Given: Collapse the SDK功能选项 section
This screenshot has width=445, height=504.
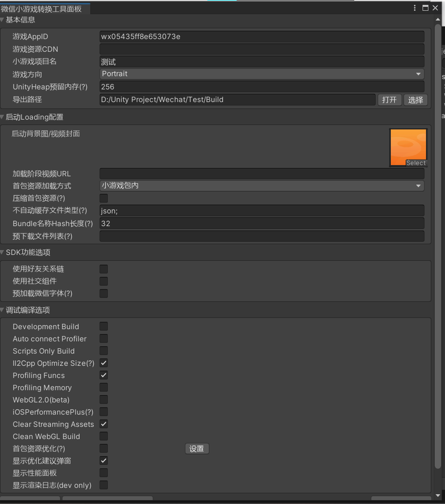Looking at the screenshot, I should (x=2, y=252).
